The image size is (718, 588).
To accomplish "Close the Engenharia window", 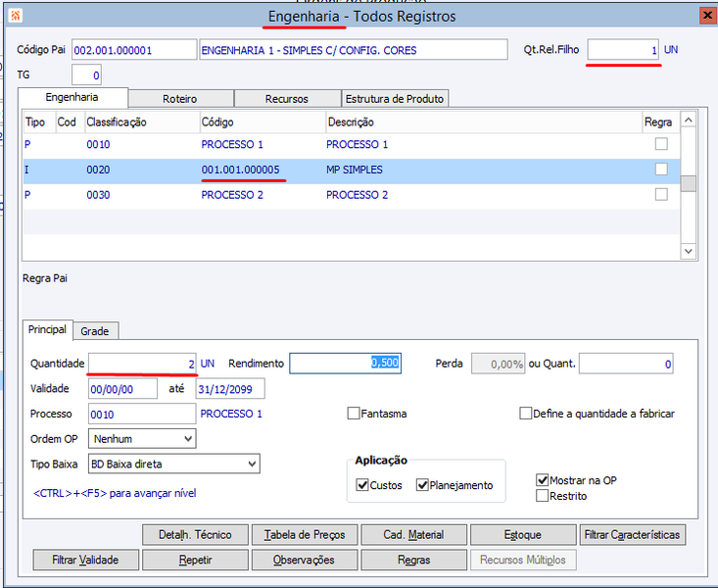I will pyautogui.click(x=706, y=16).
